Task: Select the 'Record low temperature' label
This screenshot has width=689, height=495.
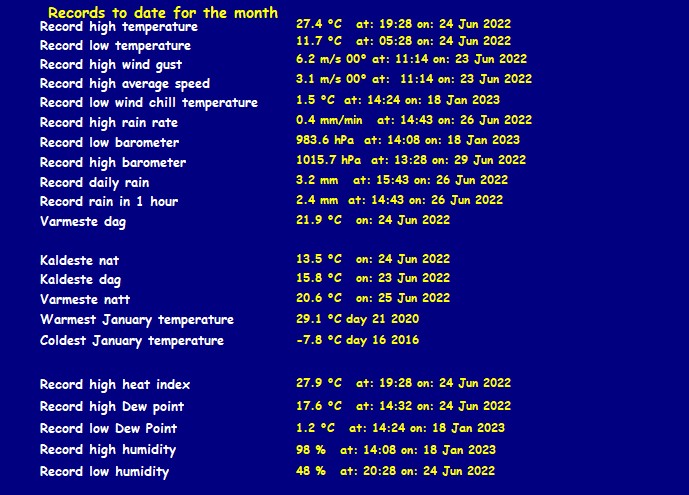Action: 115,46
